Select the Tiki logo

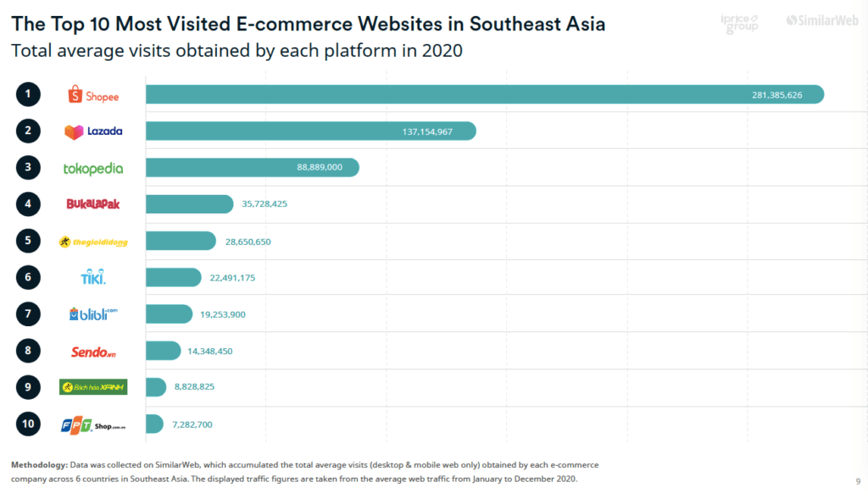[93, 277]
